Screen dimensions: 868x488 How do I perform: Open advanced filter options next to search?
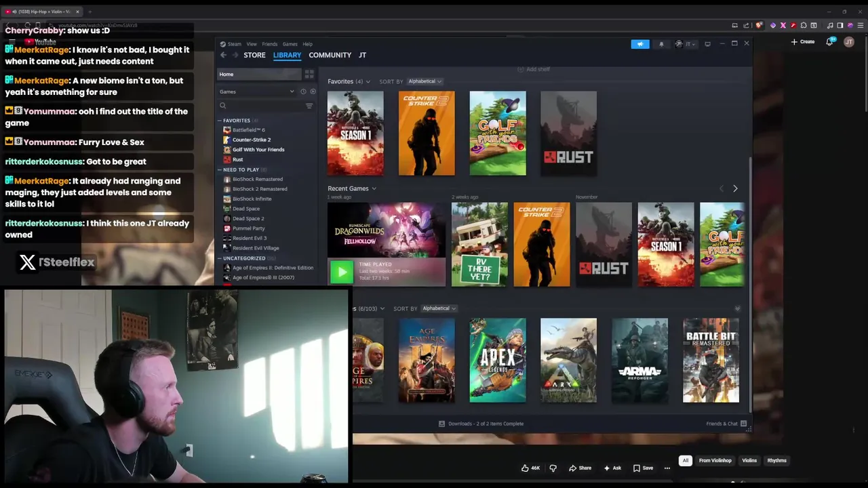(309, 106)
